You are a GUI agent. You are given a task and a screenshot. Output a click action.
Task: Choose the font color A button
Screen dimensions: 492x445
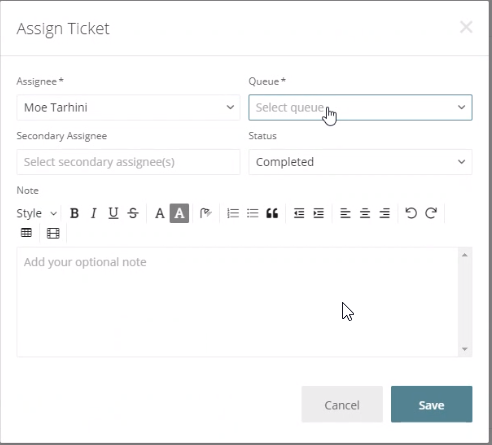click(160, 213)
